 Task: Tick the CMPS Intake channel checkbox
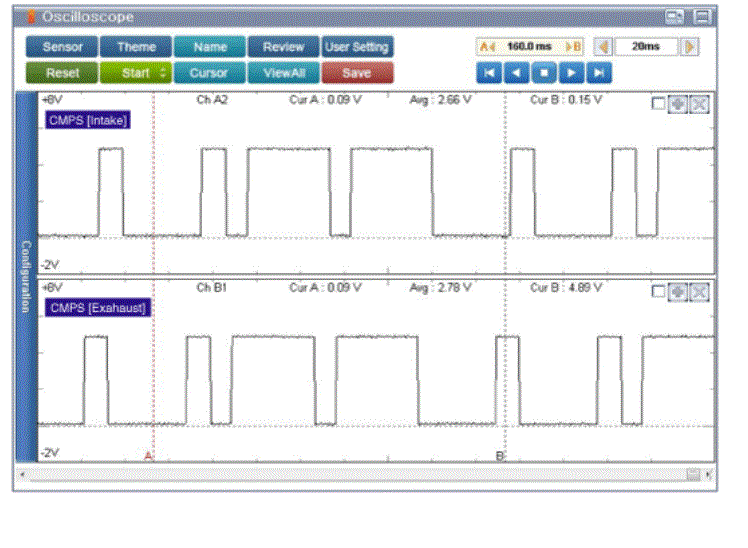[x=658, y=104]
